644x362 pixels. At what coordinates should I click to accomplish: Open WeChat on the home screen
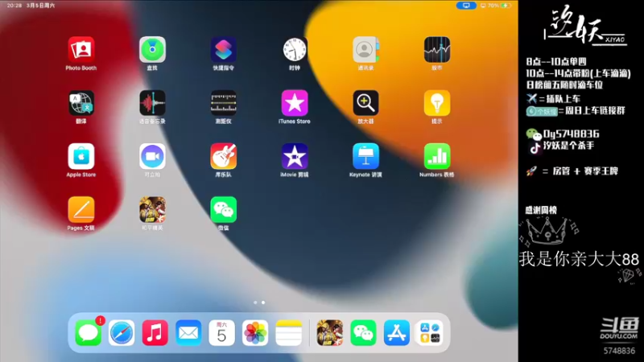224,210
